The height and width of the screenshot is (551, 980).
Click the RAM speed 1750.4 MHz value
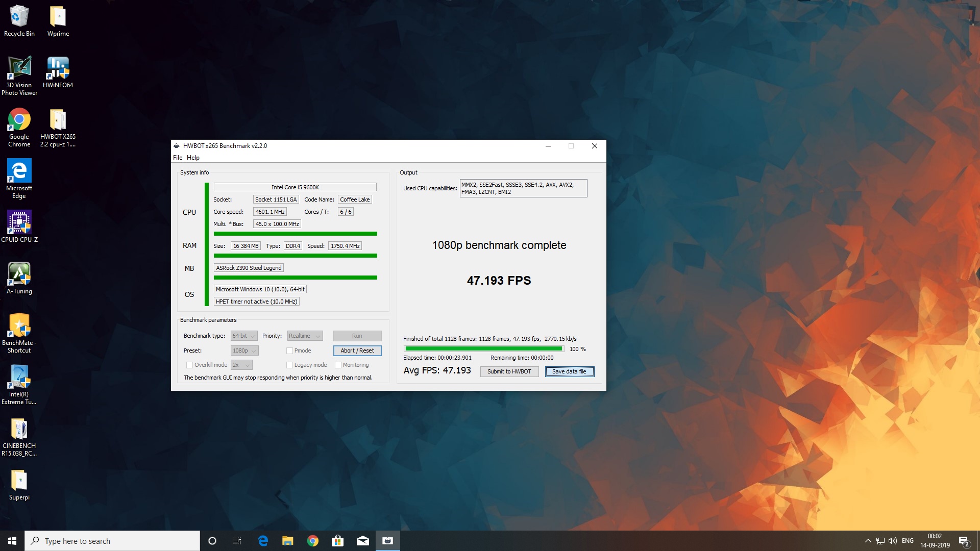[x=345, y=246]
